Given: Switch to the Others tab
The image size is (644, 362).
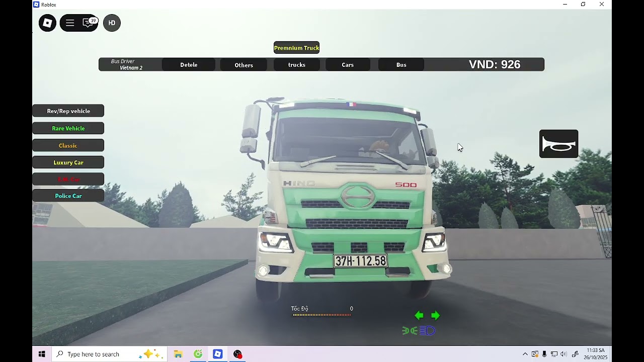Looking at the screenshot, I should point(244,65).
